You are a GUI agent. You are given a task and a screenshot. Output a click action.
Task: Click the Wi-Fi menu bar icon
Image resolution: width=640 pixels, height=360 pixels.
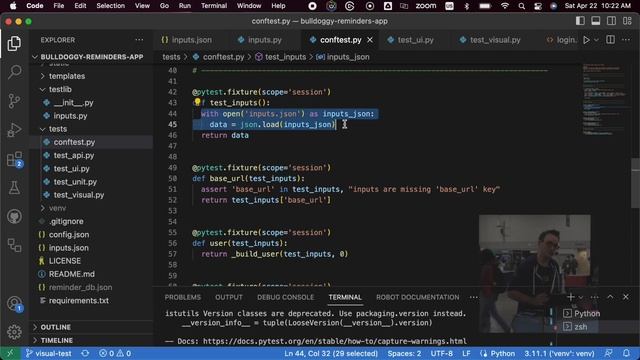tap(505, 6)
